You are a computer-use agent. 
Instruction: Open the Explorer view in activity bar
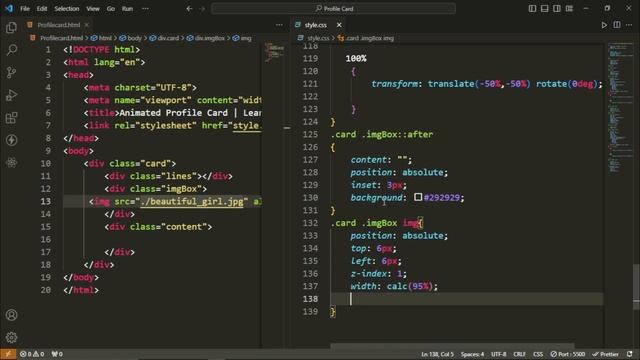11,27
